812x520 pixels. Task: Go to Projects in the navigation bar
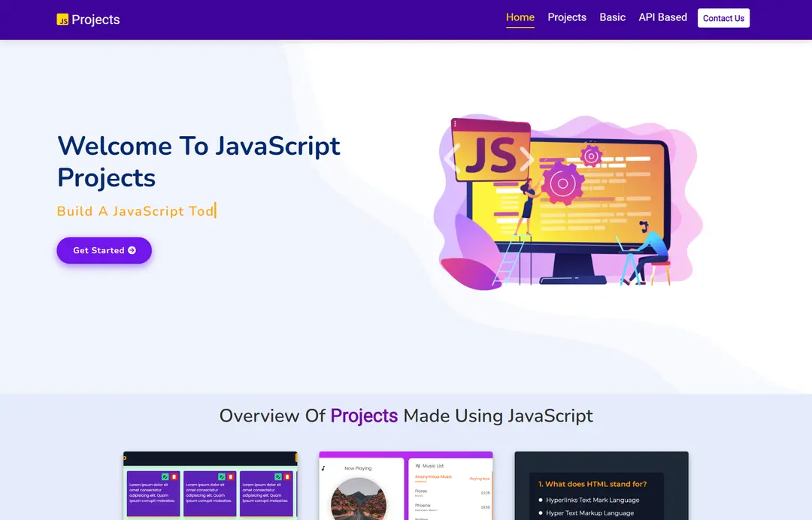(567, 17)
